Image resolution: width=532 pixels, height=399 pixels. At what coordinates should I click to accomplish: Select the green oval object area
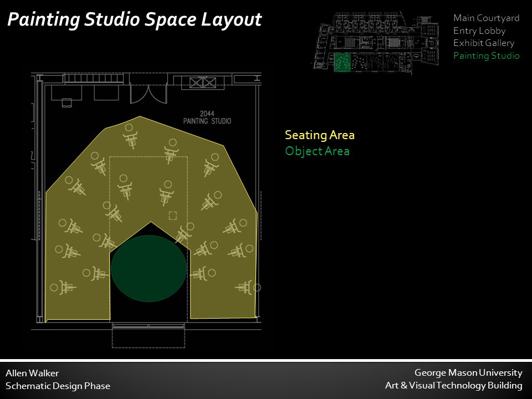pos(149,268)
